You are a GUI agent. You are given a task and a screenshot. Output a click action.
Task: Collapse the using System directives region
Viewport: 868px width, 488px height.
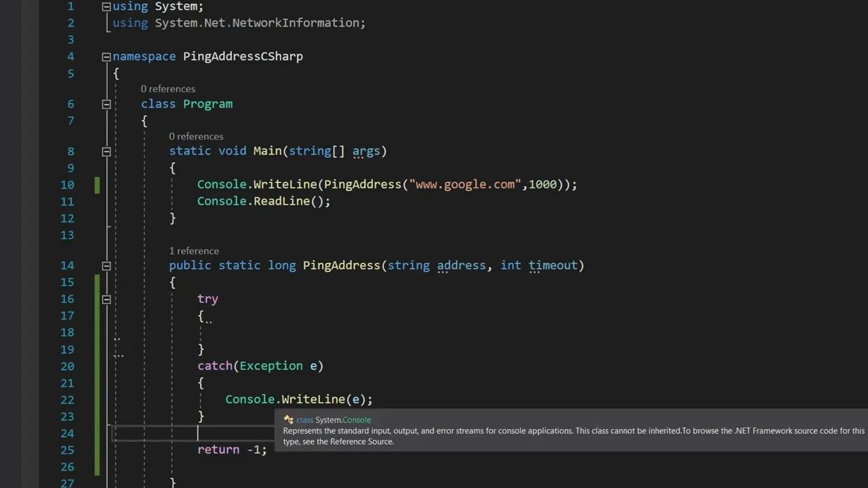[106, 6]
